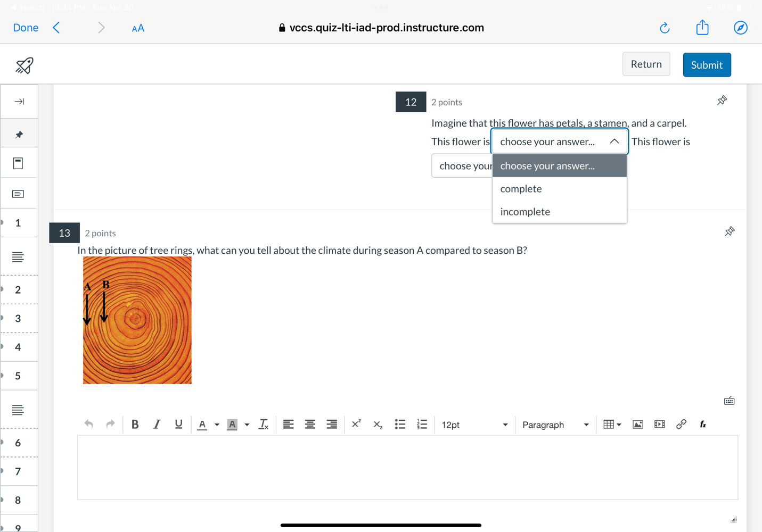Open the equation editor icon
Screen dimensions: 762x532
703,425
